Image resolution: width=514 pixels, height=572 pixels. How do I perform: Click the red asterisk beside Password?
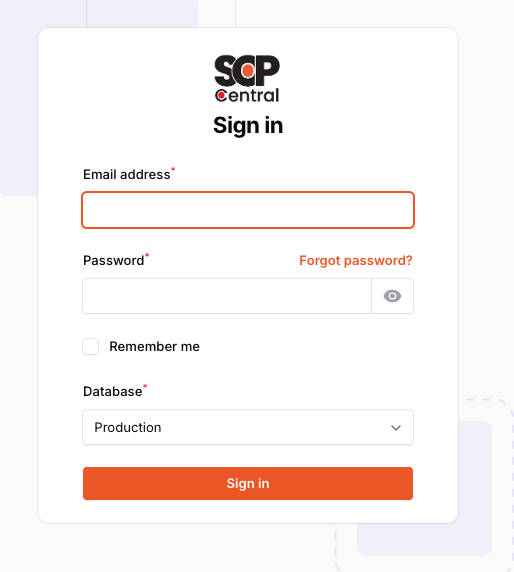[147, 255]
